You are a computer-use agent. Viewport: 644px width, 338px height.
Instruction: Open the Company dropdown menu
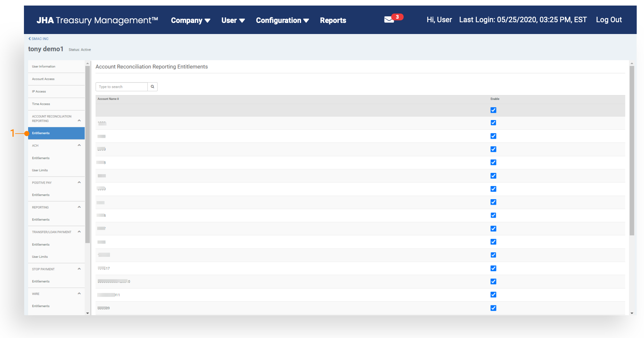click(190, 20)
